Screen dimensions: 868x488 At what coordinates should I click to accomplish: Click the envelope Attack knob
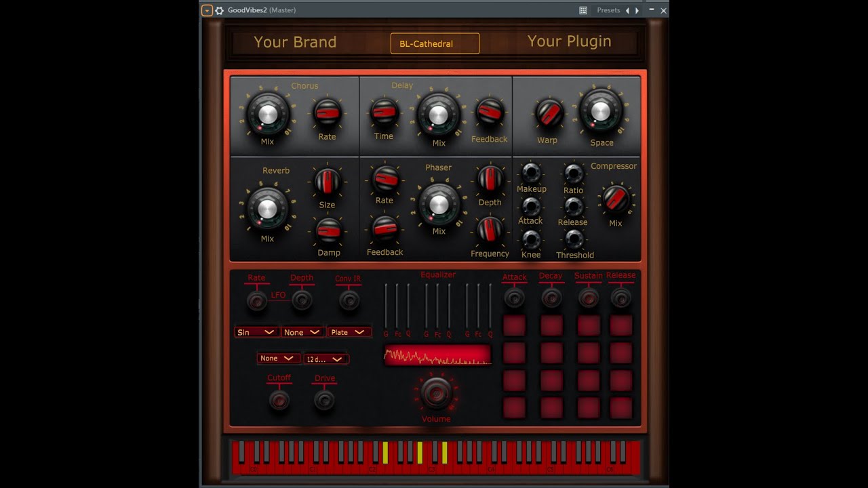pyautogui.click(x=514, y=298)
